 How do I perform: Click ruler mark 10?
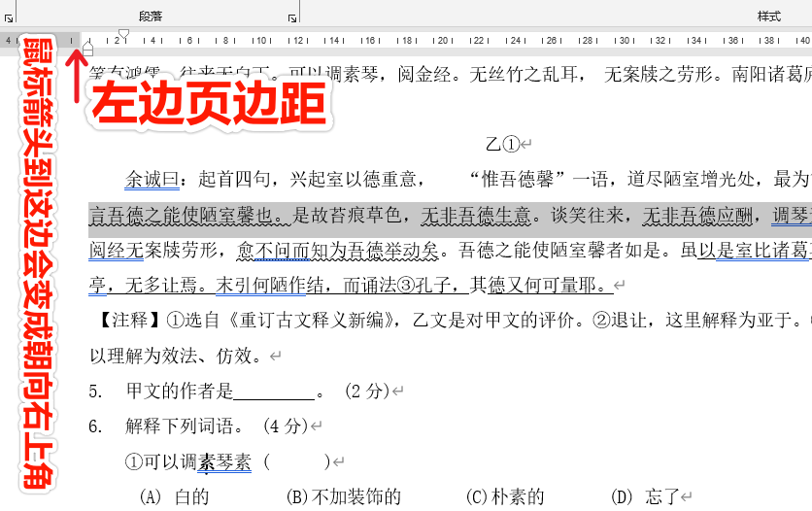[261, 41]
